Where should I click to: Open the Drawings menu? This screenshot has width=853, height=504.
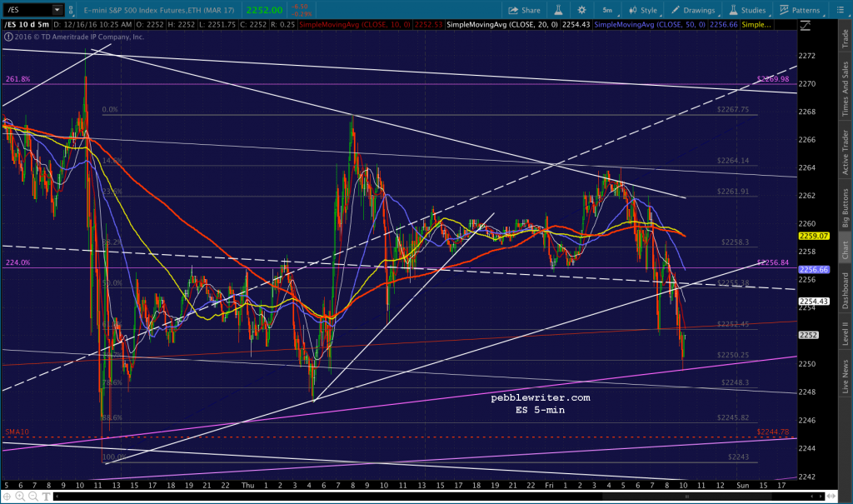[x=694, y=10]
